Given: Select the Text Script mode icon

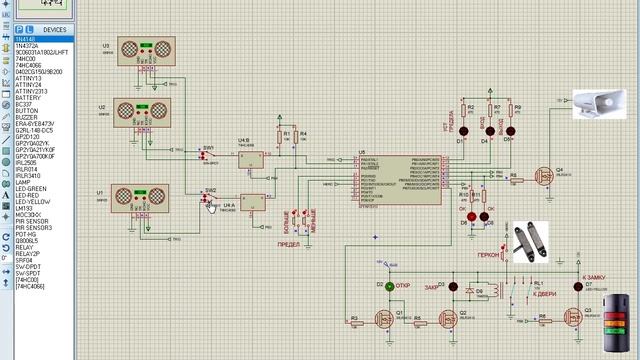Looking at the screenshot, I should tap(6, 25).
